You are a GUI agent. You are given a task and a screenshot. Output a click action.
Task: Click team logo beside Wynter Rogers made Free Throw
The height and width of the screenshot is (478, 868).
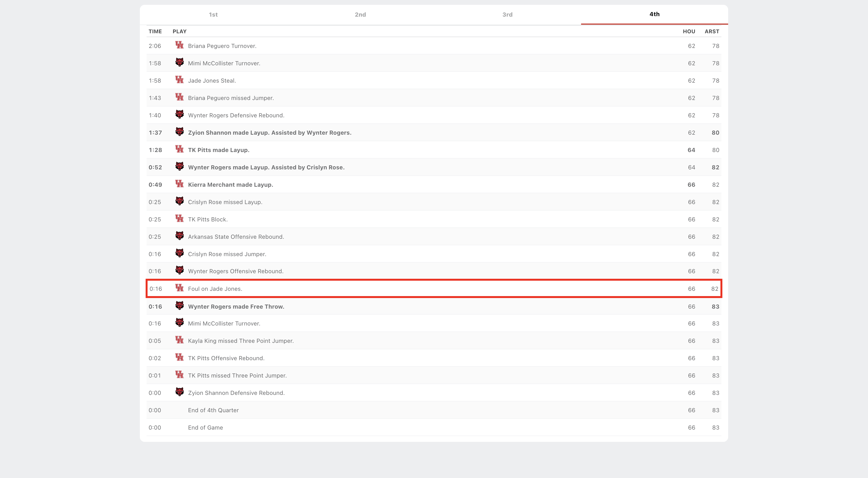pyautogui.click(x=179, y=306)
